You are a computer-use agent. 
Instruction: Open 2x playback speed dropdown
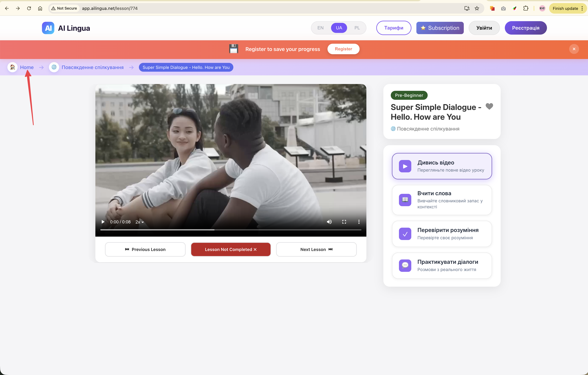point(139,222)
